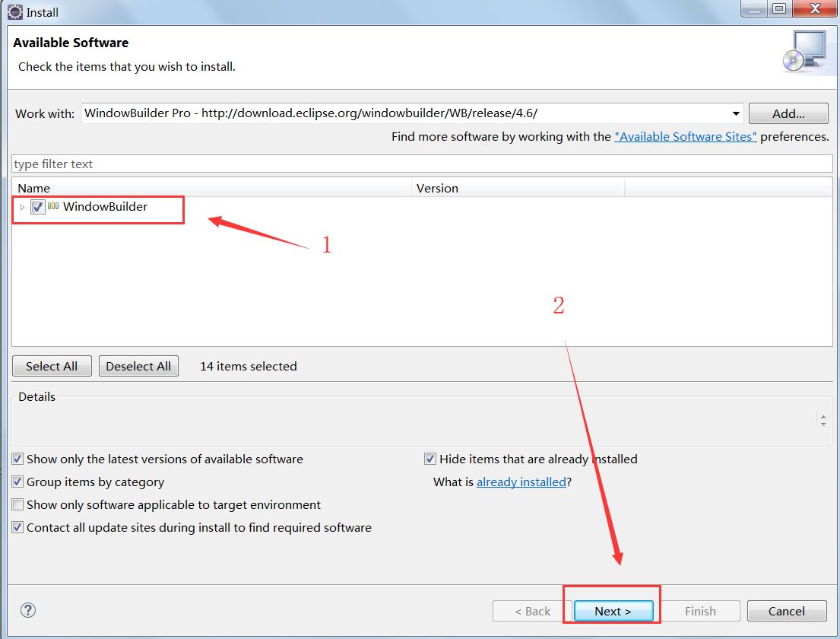This screenshot has width=840, height=639.
Task: Click the Deselect All button
Action: 138,366
